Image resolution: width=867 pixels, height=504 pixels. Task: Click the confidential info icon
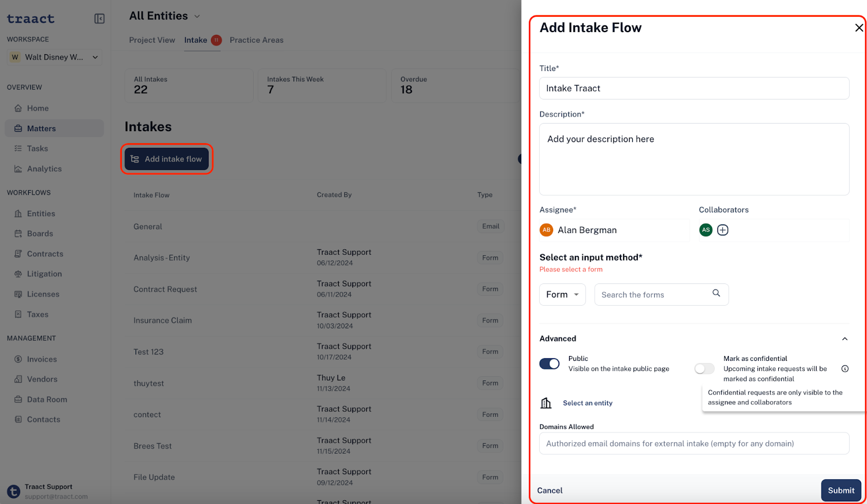[x=845, y=369]
